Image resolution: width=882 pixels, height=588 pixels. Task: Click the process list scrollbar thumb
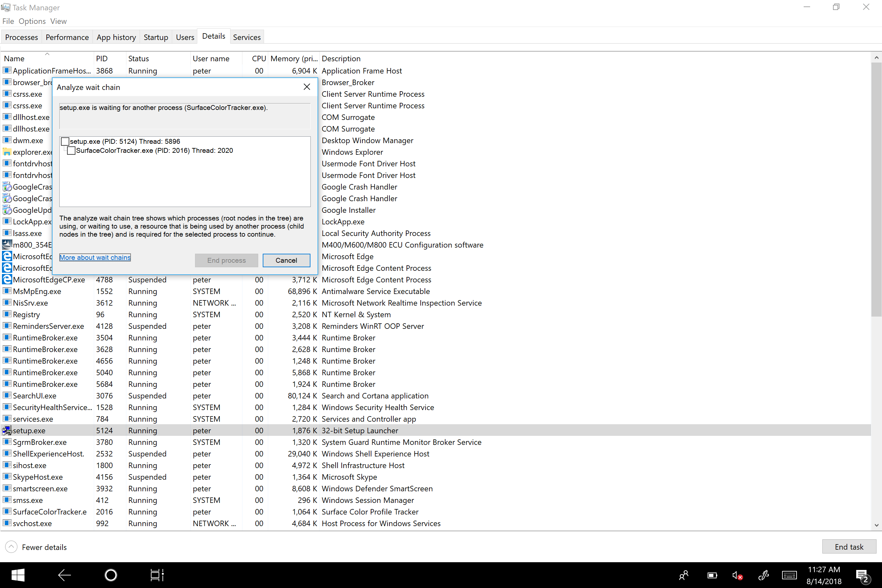pos(876,190)
